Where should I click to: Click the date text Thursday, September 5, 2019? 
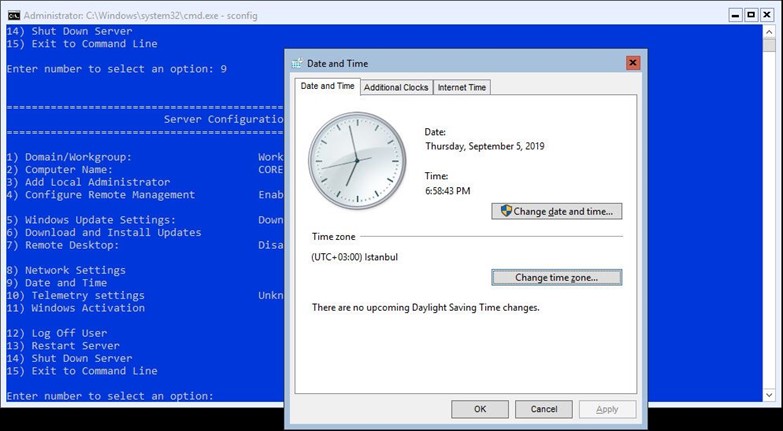485,146
